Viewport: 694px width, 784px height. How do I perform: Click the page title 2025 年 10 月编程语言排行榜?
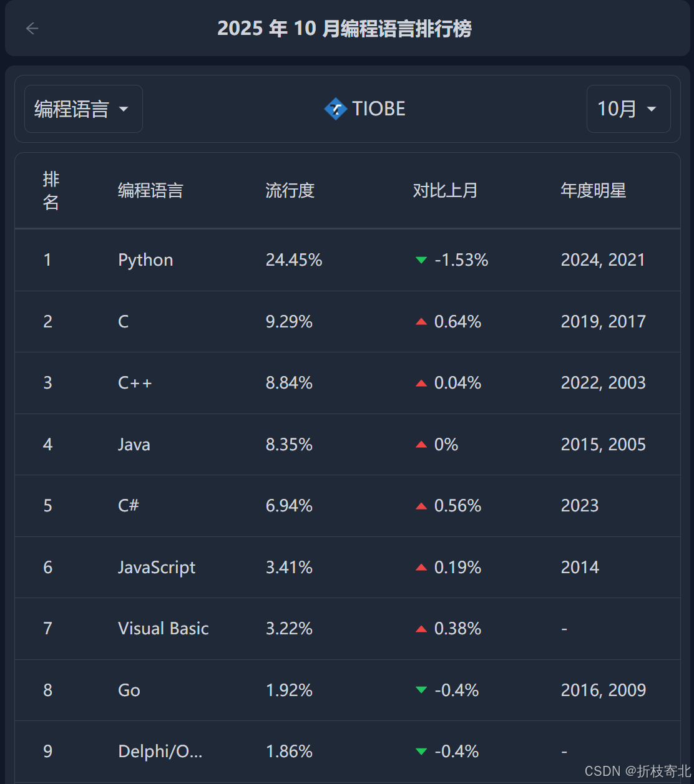coord(345,29)
